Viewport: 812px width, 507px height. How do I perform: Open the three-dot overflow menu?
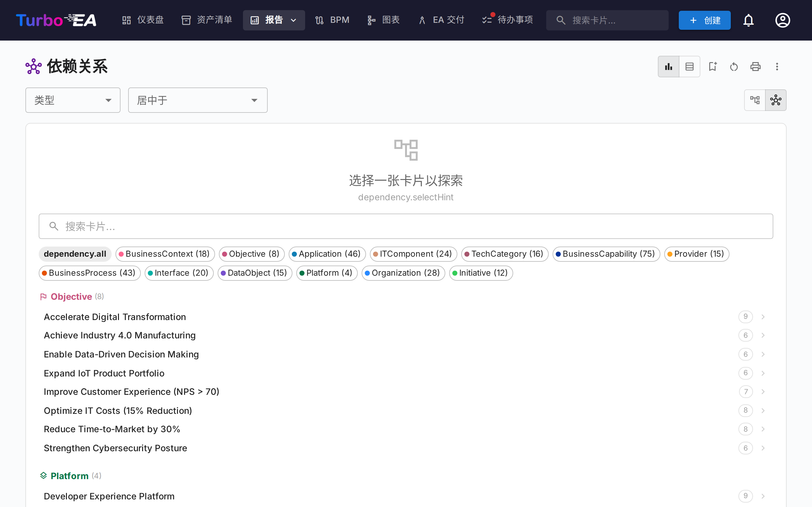777,67
